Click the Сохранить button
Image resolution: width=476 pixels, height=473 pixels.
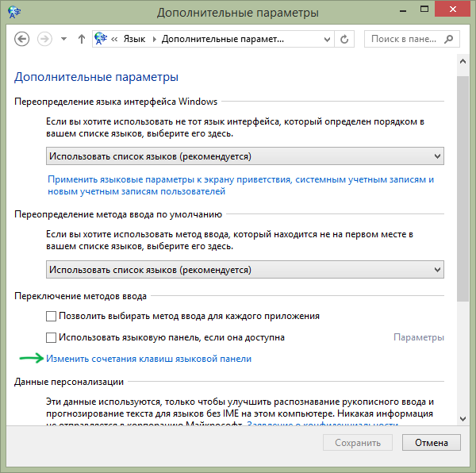click(x=358, y=443)
